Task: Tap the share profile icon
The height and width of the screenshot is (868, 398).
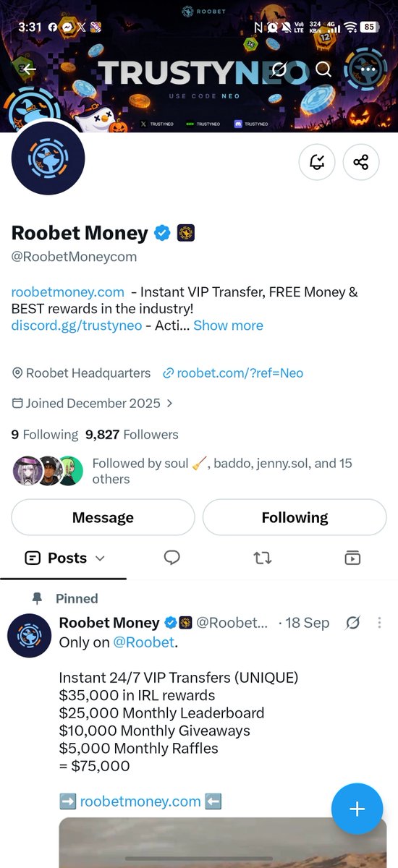Action: pos(361,161)
